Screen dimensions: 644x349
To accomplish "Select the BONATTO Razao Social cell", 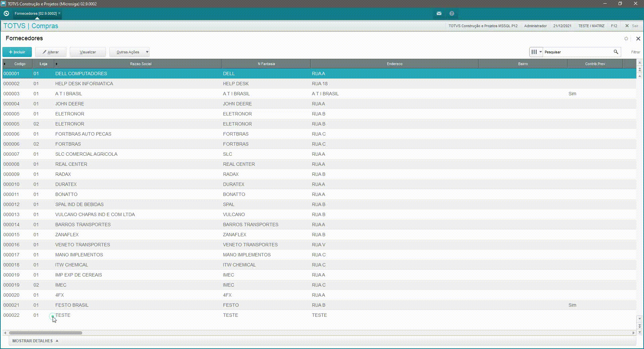I will pyautogui.click(x=138, y=194).
